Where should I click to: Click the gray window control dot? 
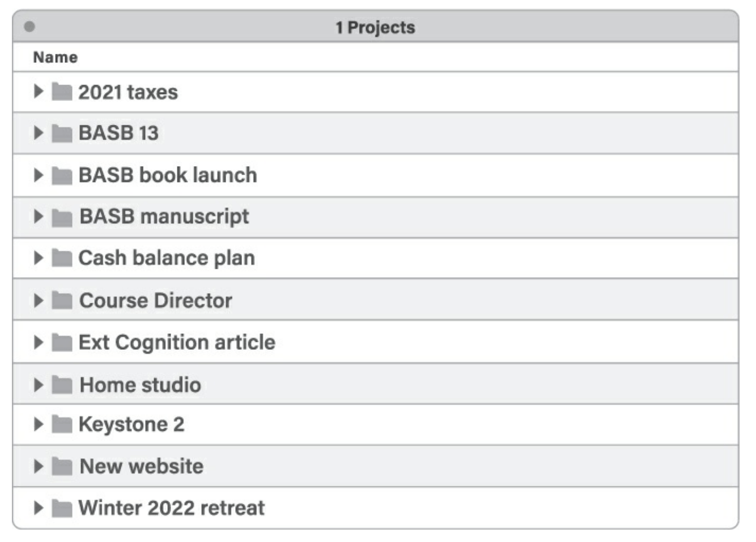click(x=30, y=27)
